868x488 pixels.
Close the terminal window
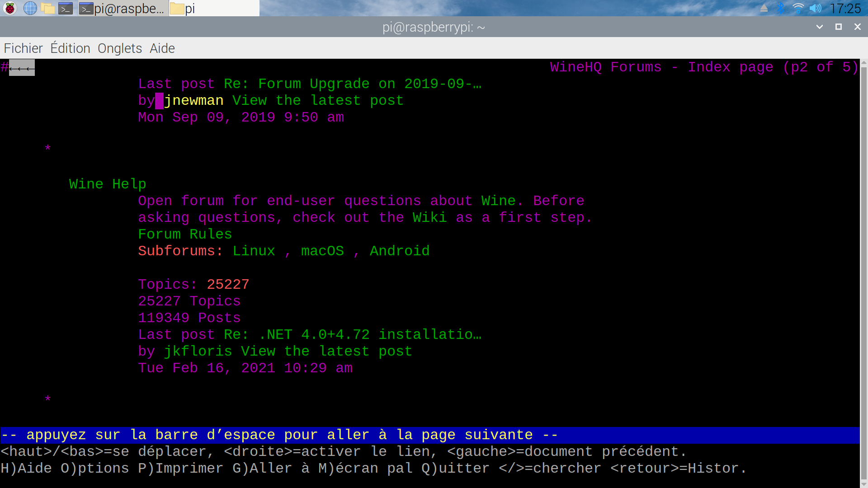click(857, 27)
